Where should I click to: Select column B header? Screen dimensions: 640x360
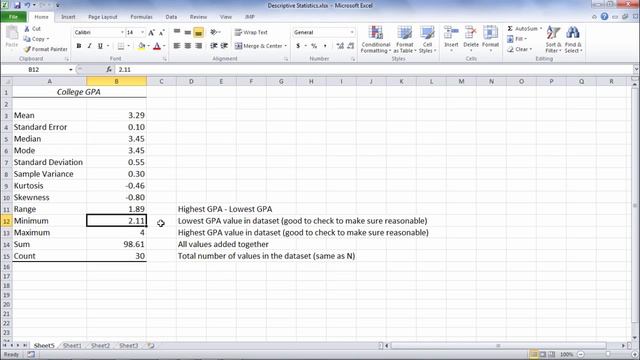pyautogui.click(x=116, y=82)
